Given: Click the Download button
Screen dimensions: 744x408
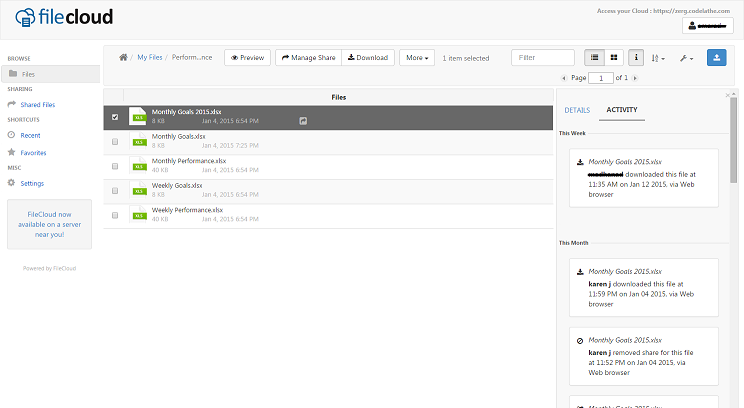Looking at the screenshot, I should (x=368, y=57).
